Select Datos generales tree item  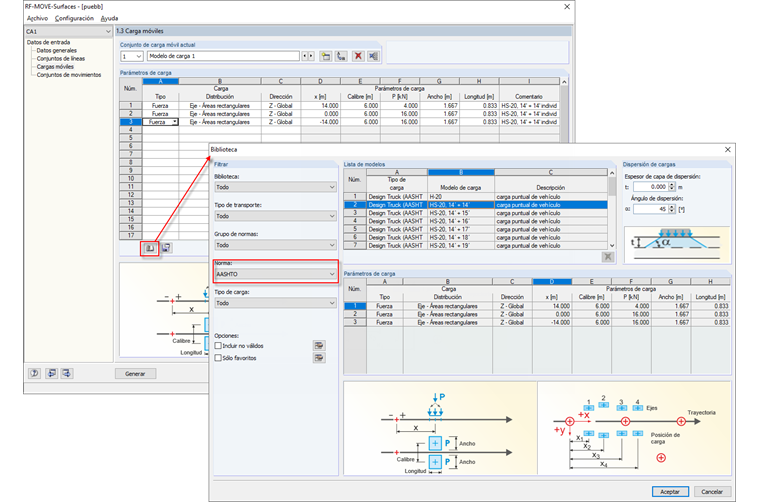57,50
